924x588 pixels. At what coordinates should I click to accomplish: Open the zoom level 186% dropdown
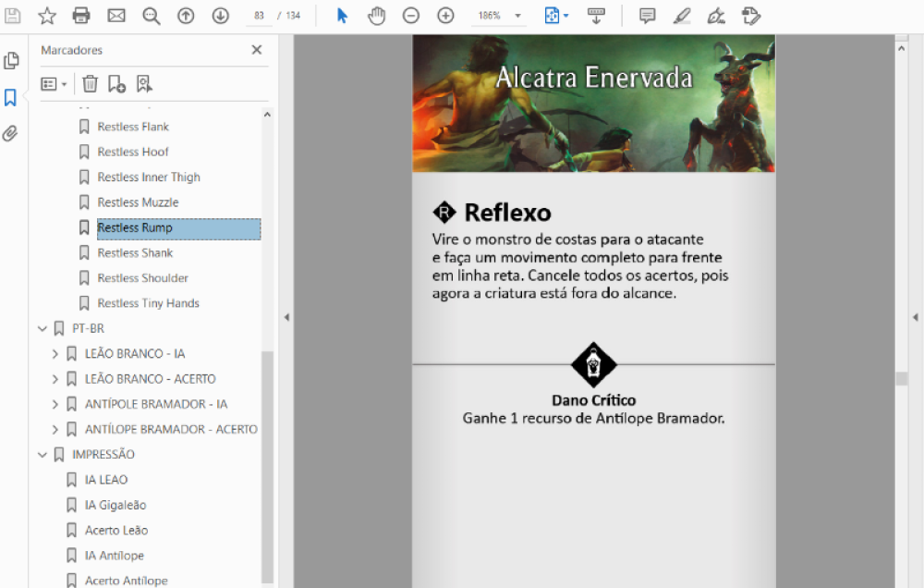click(x=517, y=16)
